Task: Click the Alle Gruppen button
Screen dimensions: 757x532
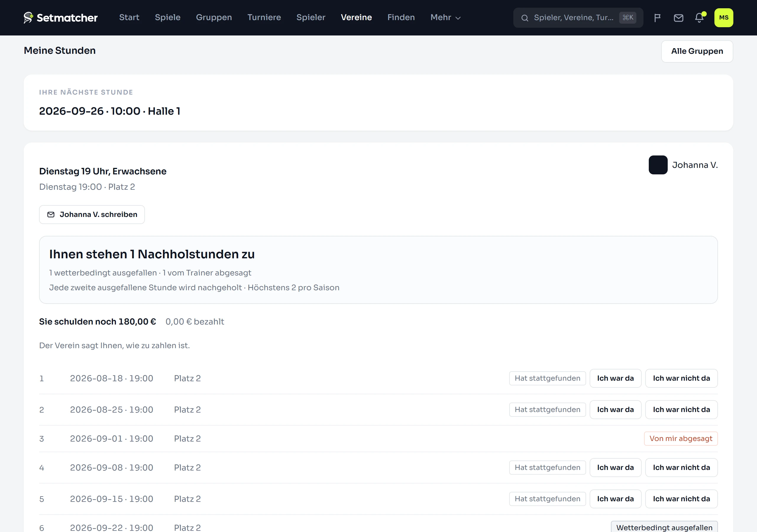Action: pyautogui.click(x=697, y=51)
